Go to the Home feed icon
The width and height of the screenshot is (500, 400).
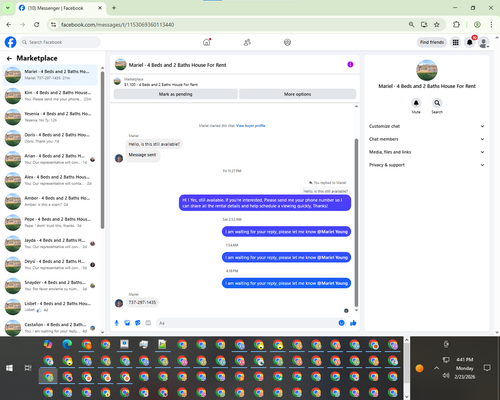point(207,42)
